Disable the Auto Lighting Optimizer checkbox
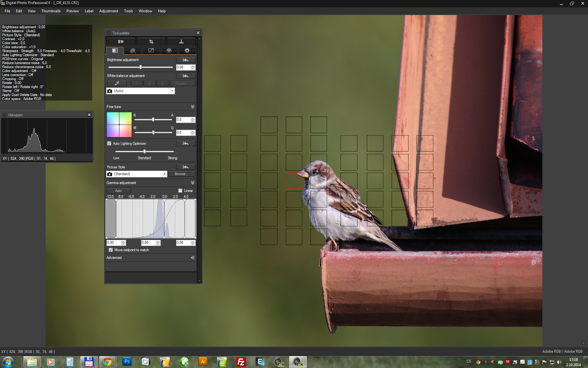The height and width of the screenshot is (368, 588). (109, 144)
